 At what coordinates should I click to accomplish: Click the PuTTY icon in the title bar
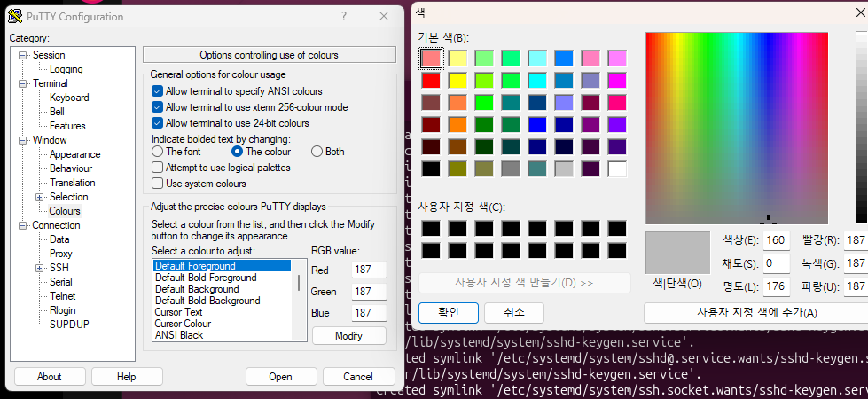click(x=16, y=16)
